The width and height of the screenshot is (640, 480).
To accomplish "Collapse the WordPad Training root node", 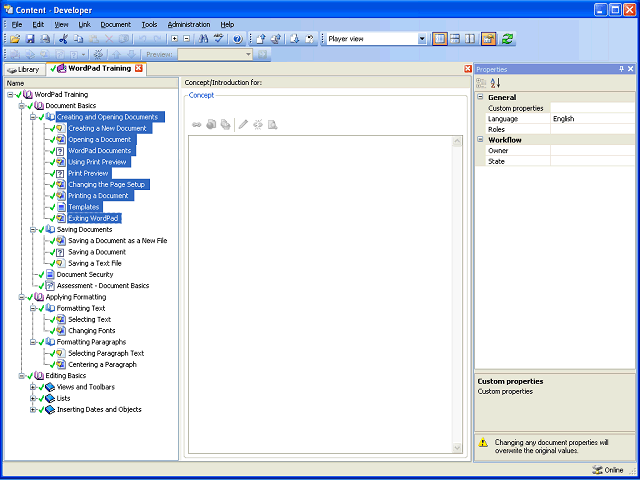I will tap(10, 94).
